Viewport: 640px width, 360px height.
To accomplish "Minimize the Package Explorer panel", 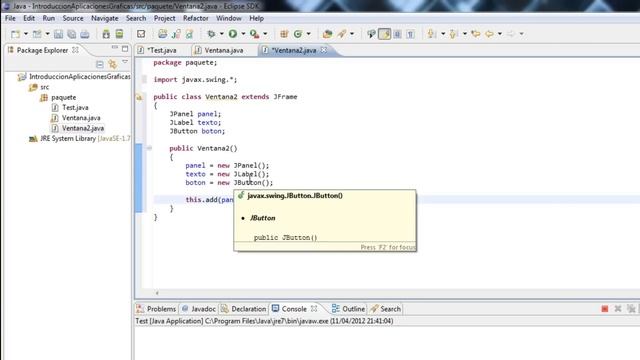I will 115,48.
